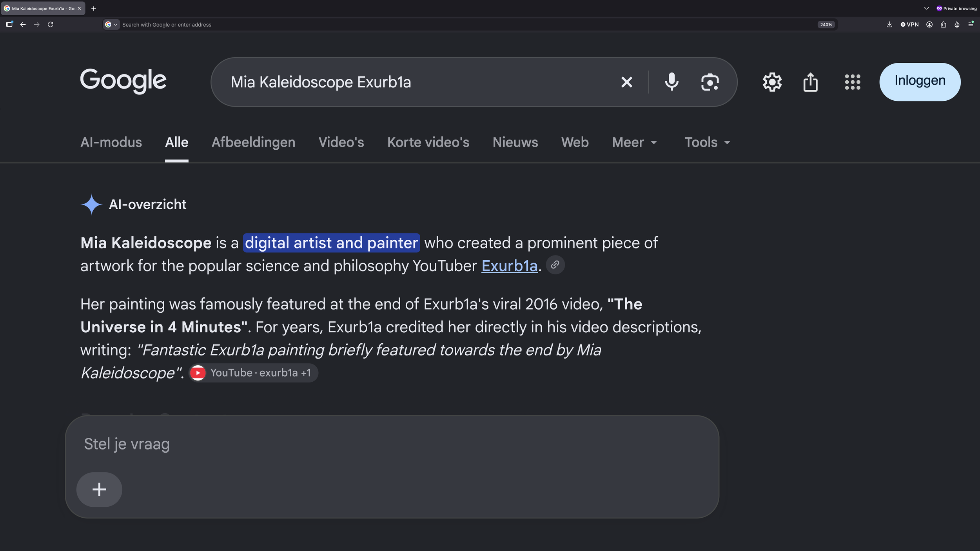Open the YouTube exurb1a +1 source chip
Viewport: 980px width, 551px height.
click(x=253, y=373)
